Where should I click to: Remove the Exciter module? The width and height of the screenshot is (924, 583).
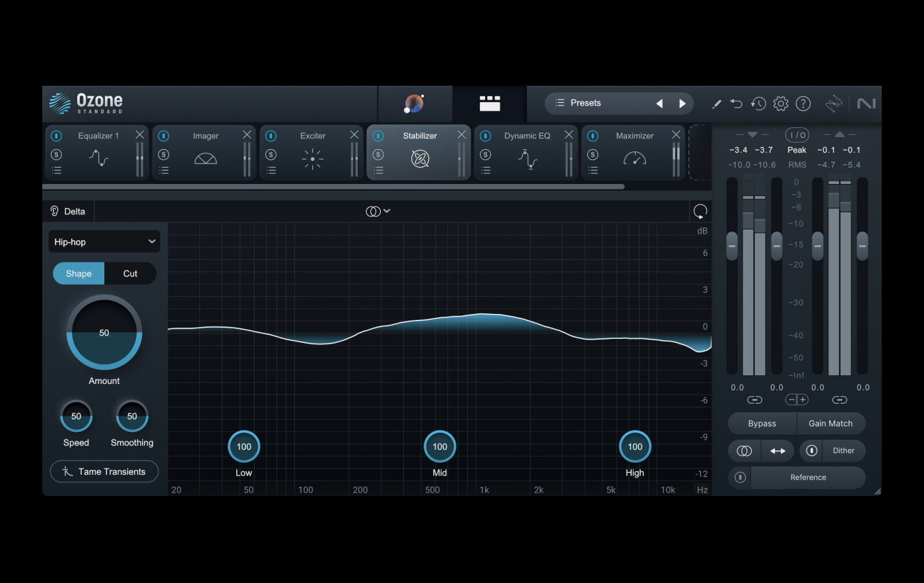coord(354,135)
